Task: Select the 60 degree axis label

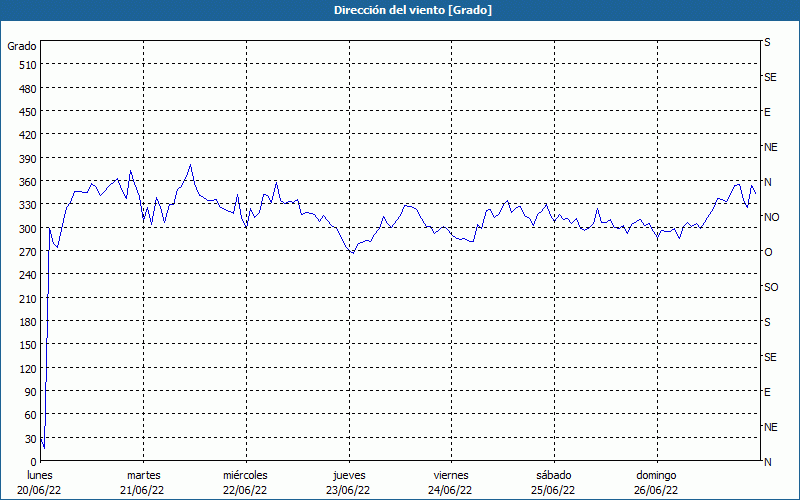Action: [x=31, y=415]
